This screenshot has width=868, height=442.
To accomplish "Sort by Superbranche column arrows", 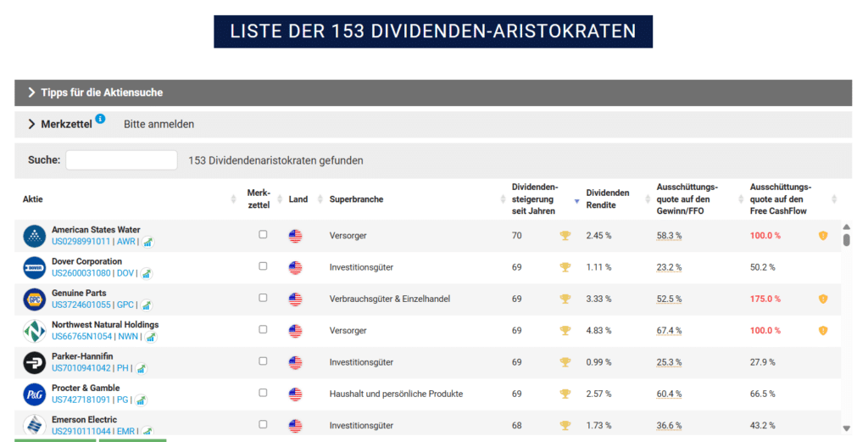I will (503, 199).
